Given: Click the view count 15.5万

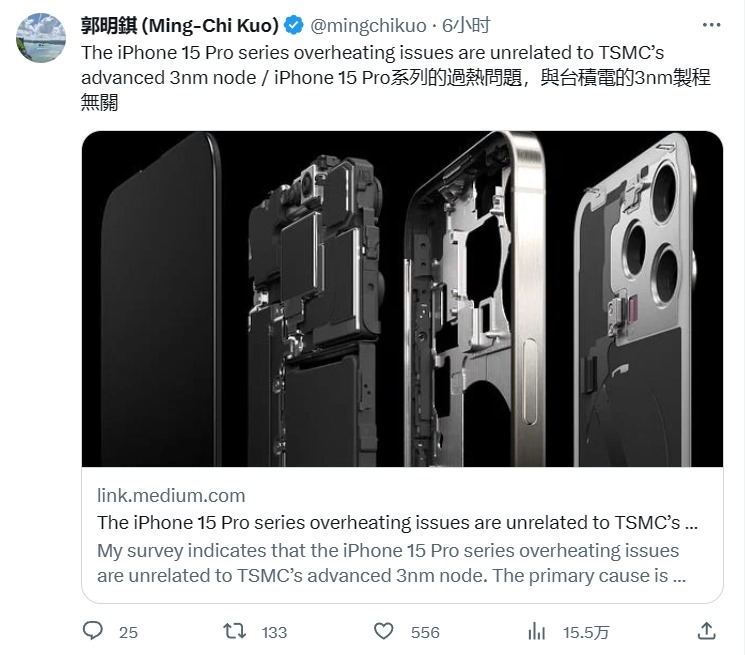Looking at the screenshot, I should 587,632.
